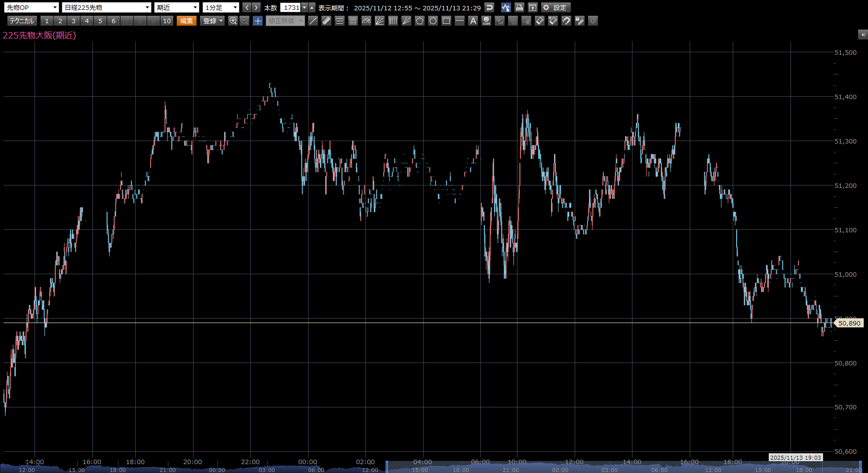Select technical preset number 3
Image resolution: width=868 pixels, height=473 pixels.
(x=74, y=21)
